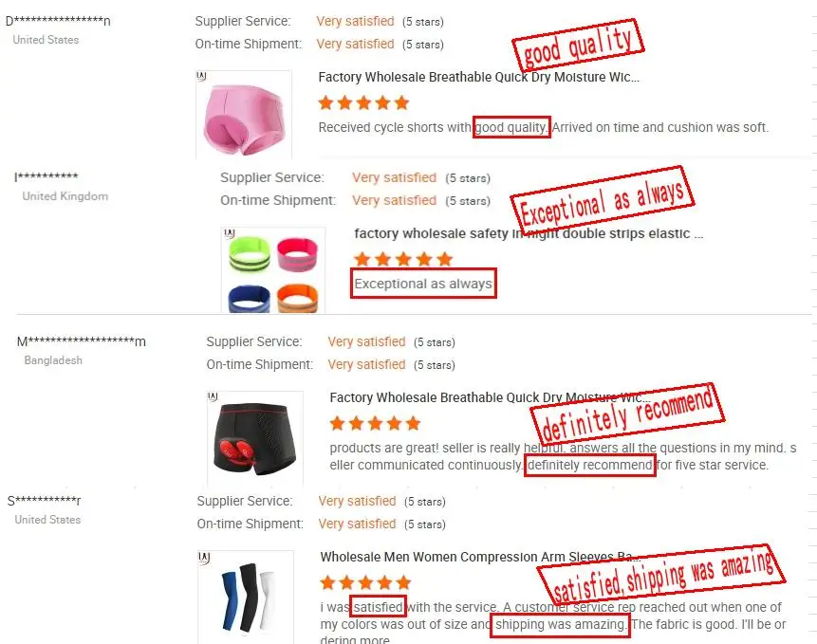Click the red 'good quality' stamp
The image size is (817, 644).
[579, 46]
